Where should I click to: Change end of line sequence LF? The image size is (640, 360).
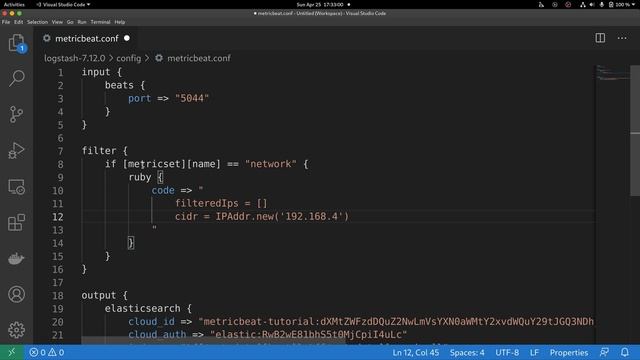tap(534, 352)
